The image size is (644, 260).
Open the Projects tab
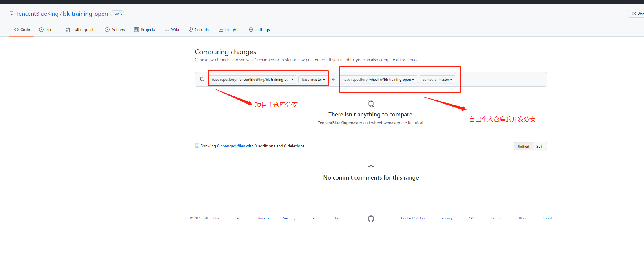click(x=145, y=30)
